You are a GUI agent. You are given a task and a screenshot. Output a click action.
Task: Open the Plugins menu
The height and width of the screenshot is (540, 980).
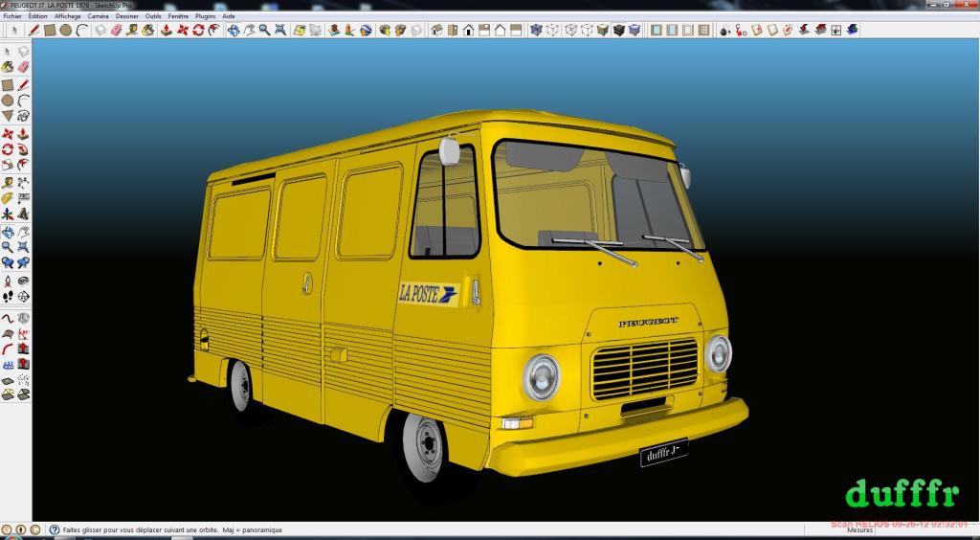tap(205, 15)
